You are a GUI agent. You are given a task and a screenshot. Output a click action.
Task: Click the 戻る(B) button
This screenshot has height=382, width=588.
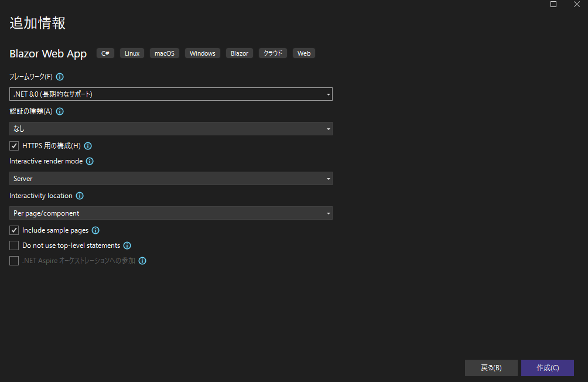[x=491, y=368]
